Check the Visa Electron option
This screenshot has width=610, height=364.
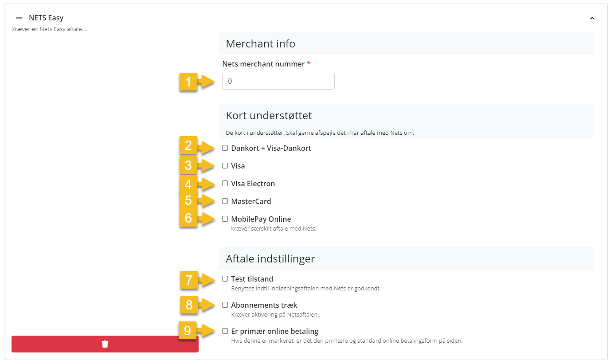coord(225,184)
